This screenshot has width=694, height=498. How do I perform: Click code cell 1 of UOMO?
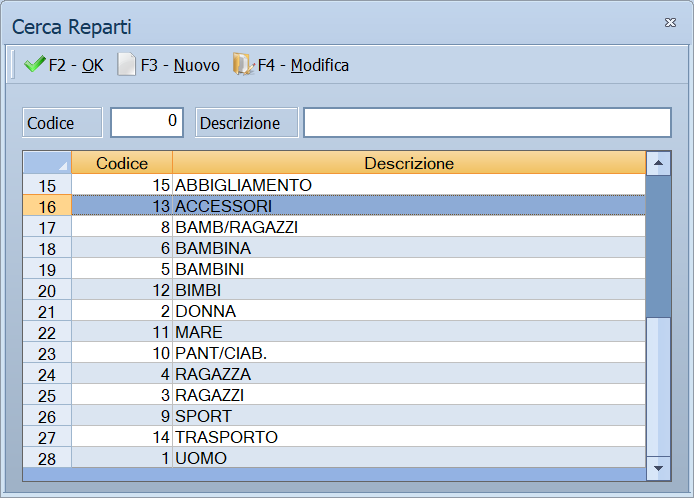(x=122, y=458)
